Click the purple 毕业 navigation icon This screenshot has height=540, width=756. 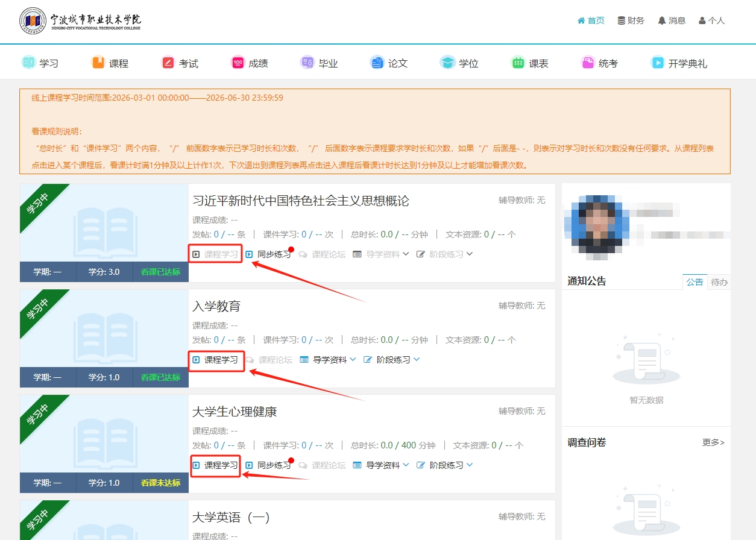pos(307,62)
